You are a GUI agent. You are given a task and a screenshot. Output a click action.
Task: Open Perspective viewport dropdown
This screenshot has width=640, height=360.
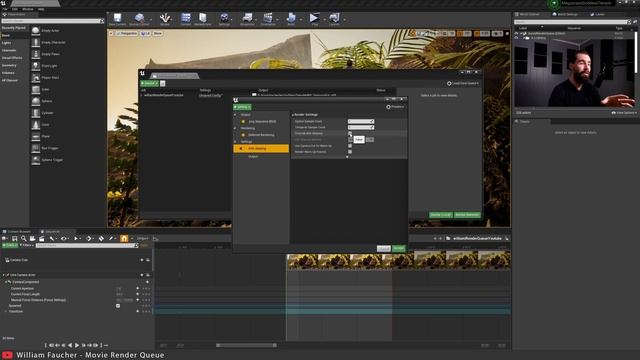pos(126,33)
